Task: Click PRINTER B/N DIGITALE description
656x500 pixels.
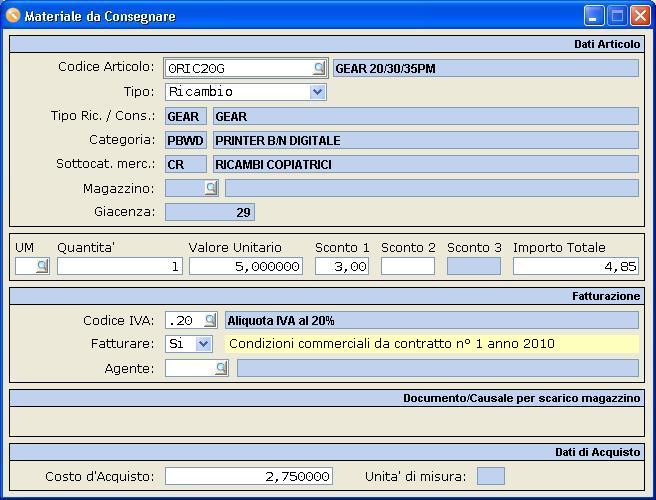Action: [426, 140]
